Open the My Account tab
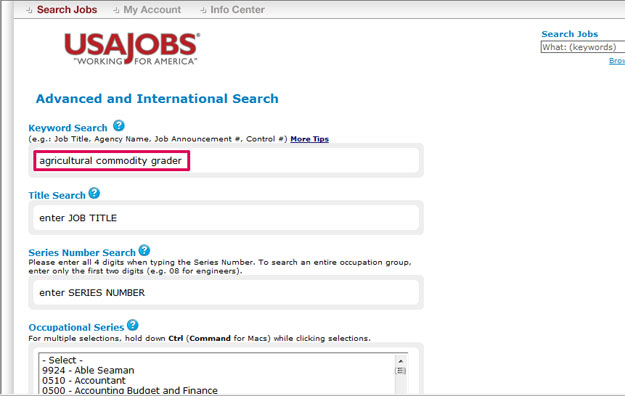Screen dimensions: 625x396 pyautogui.click(x=152, y=10)
